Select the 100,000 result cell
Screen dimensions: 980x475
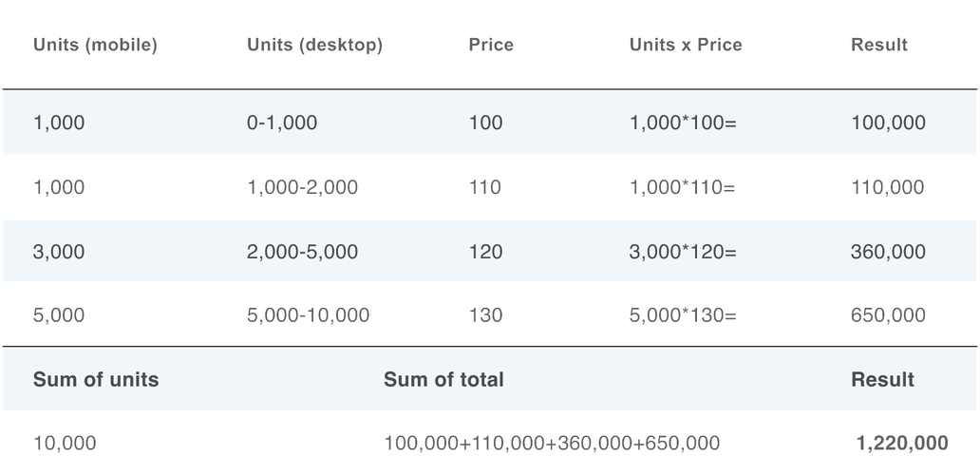888,123
